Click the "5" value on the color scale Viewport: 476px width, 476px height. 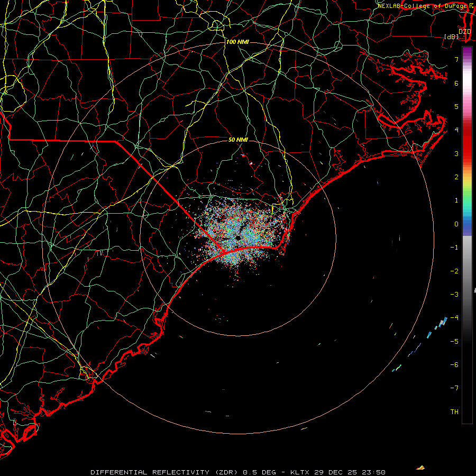coord(456,106)
